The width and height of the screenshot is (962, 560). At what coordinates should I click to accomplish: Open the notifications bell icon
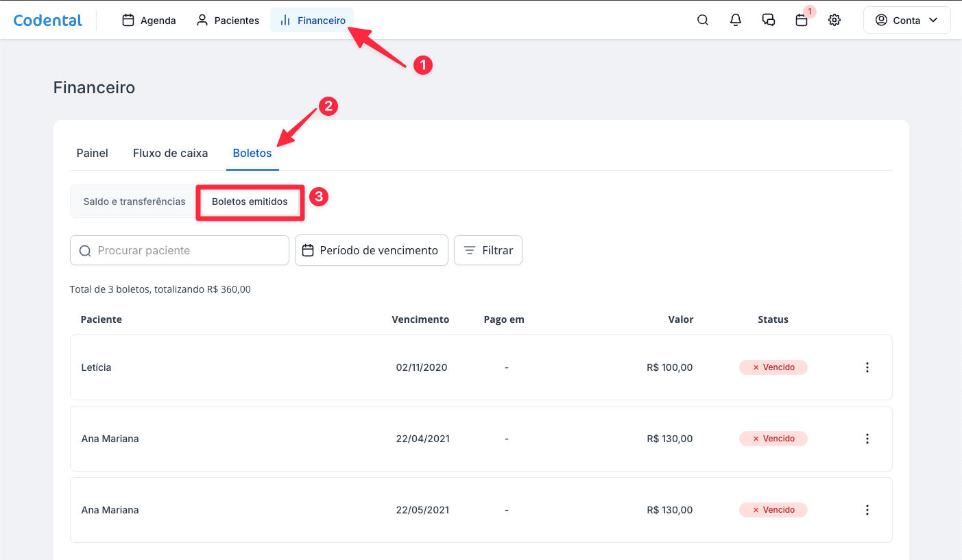[736, 21]
